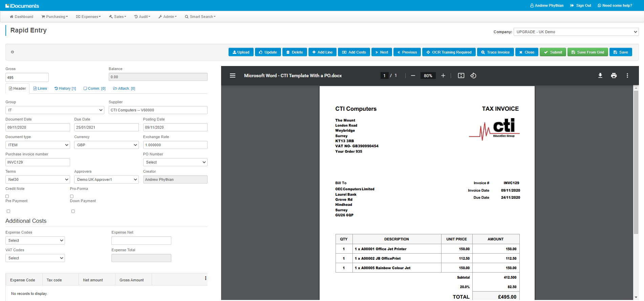Save the invoice entry
The image size is (644, 301).
[x=621, y=52]
